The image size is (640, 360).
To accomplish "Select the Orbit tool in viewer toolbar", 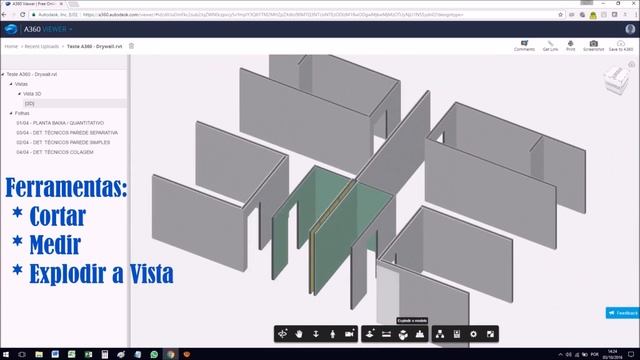I will pyautogui.click(x=282, y=334).
